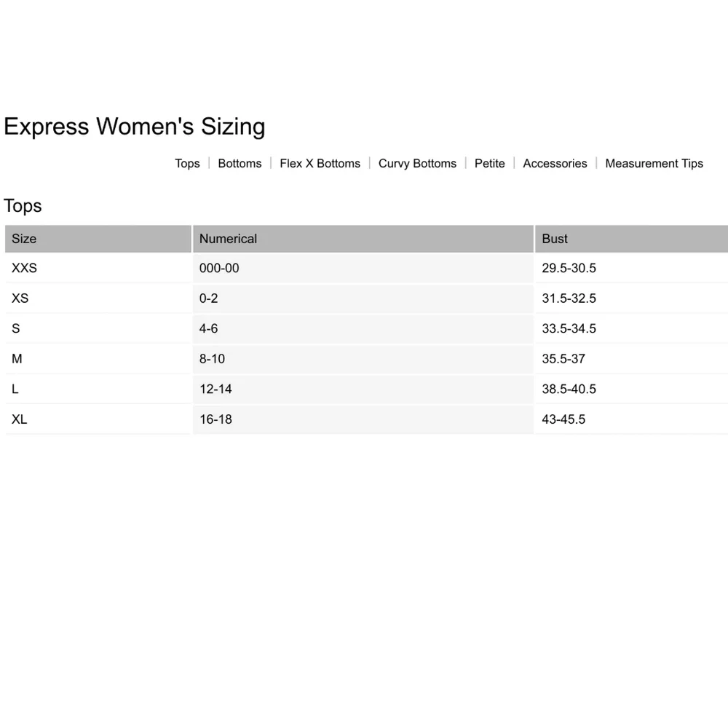Click the Tops section heading above table
Screen dimensions: 728x728
point(23,206)
